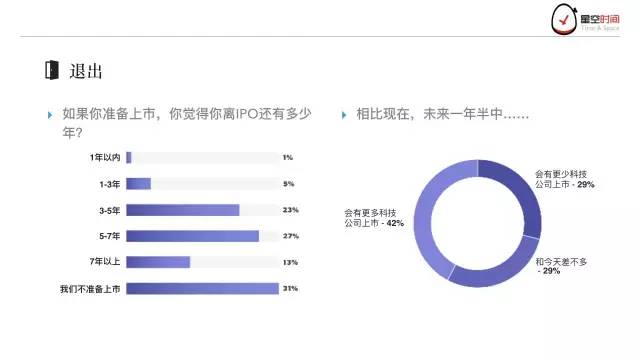Click the 相比现在，未来一年半中 question text
The width and height of the screenshot is (640, 360).
pos(442,114)
